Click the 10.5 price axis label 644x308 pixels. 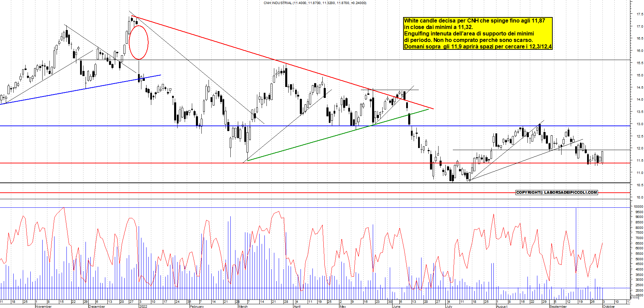[640, 185]
